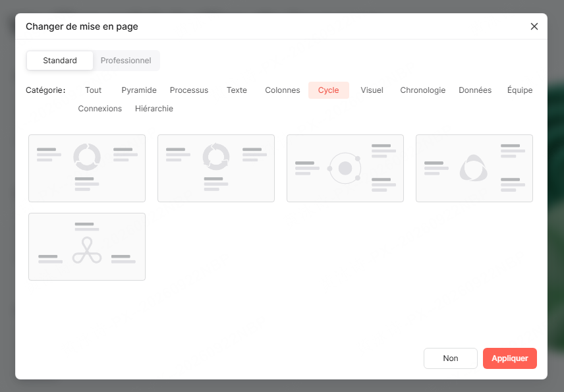Select the Équipe category

[x=520, y=90]
